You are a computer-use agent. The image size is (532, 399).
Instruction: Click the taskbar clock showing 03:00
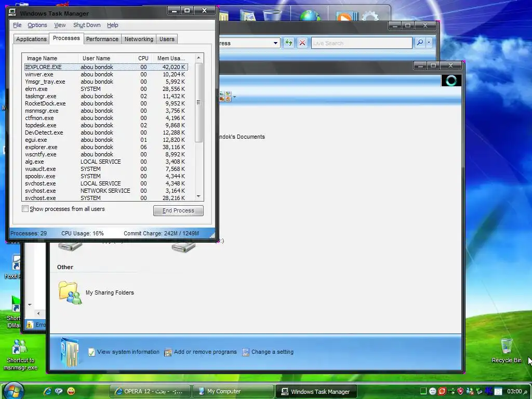(517, 391)
